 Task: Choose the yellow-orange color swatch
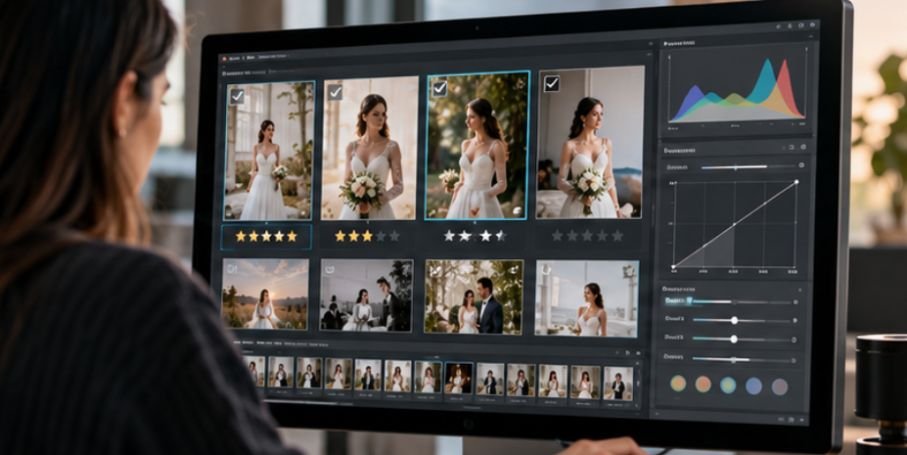pyautogui.click(x=678, y=383)
